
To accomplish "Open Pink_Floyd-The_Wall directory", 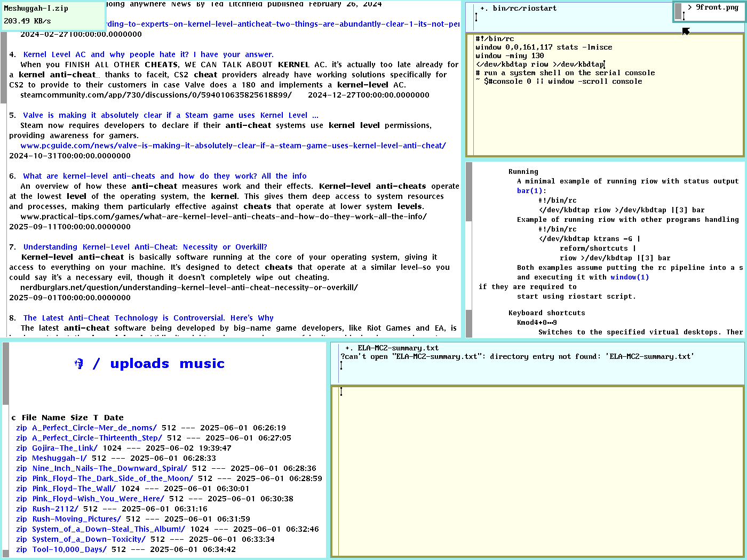I will 74,489.
